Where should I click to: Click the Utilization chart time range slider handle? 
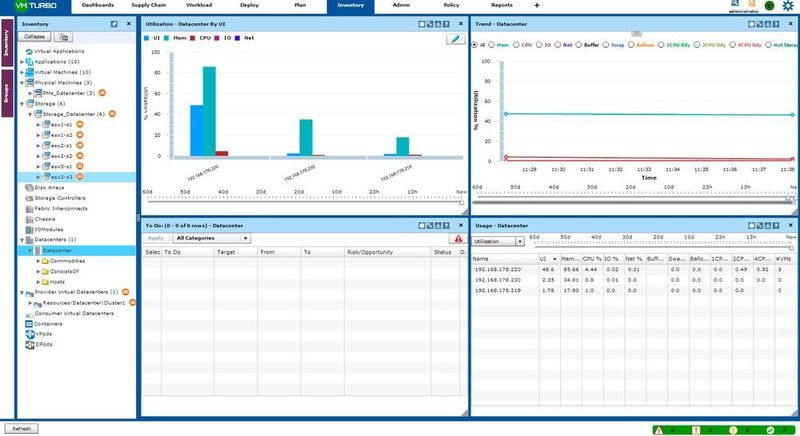pos(461,202)
